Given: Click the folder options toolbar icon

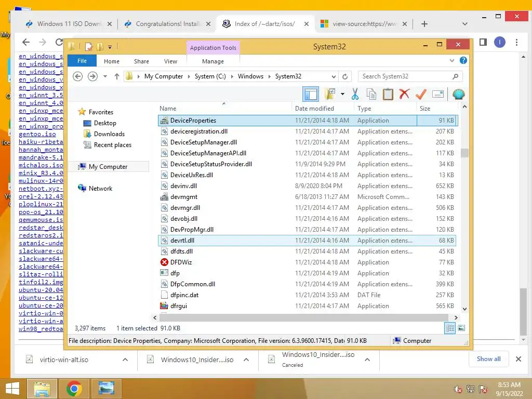Looking at the screenshot, I should coord(330,94).
